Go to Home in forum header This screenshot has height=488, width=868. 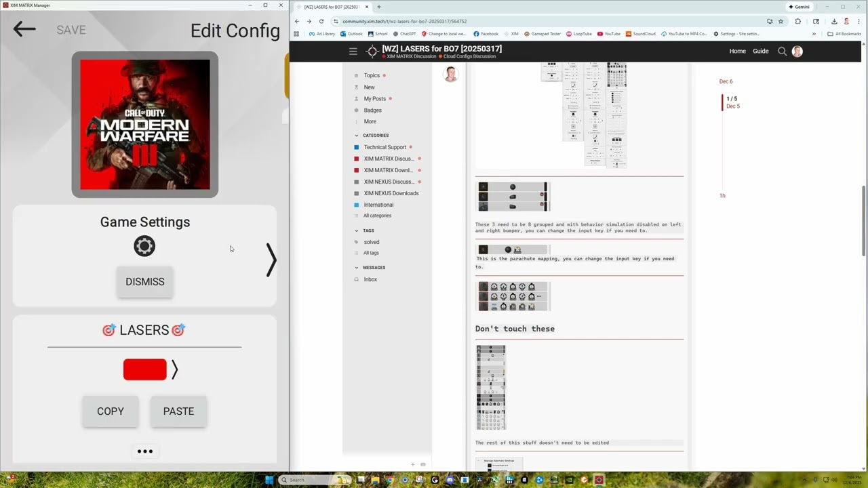737,51
